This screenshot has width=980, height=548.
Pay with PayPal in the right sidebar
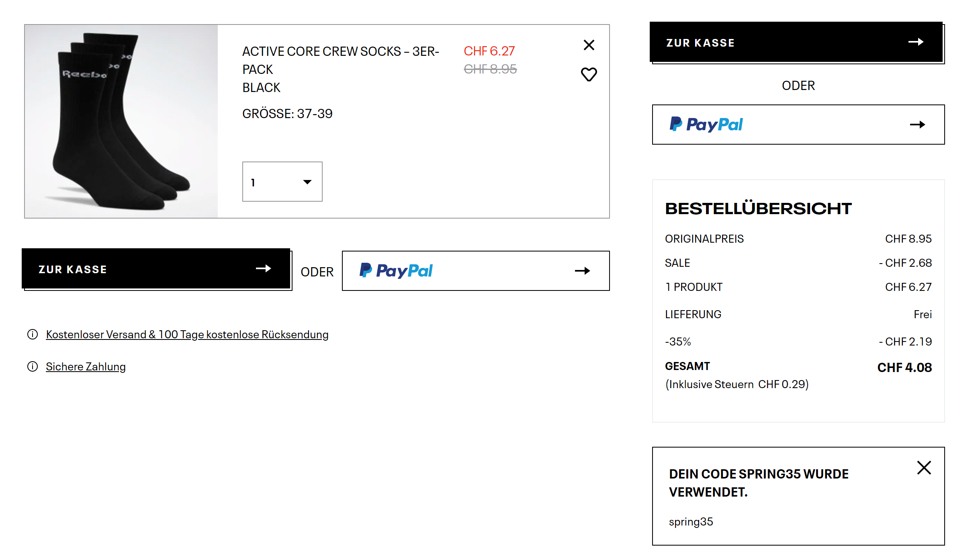tap(798, 125)
